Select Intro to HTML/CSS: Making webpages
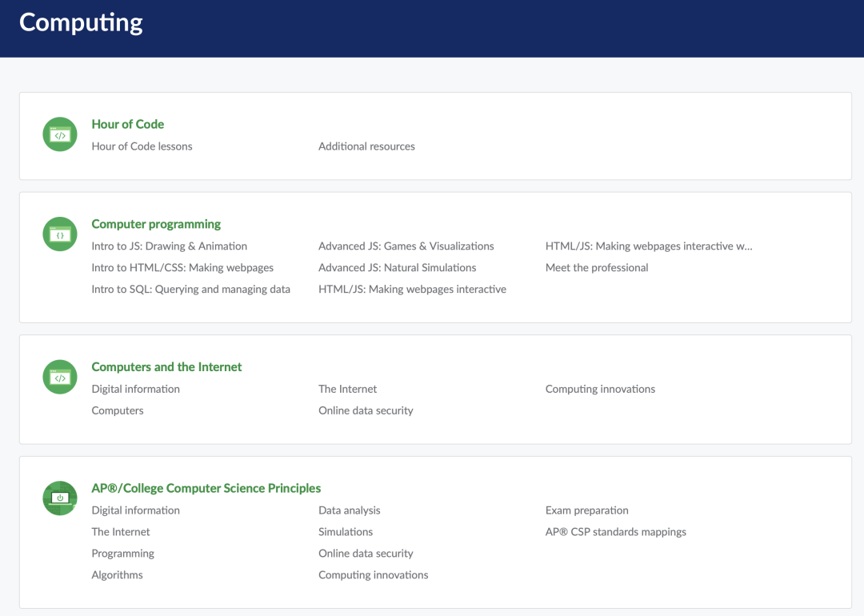 pyautogui.click(x=182, y=267)
